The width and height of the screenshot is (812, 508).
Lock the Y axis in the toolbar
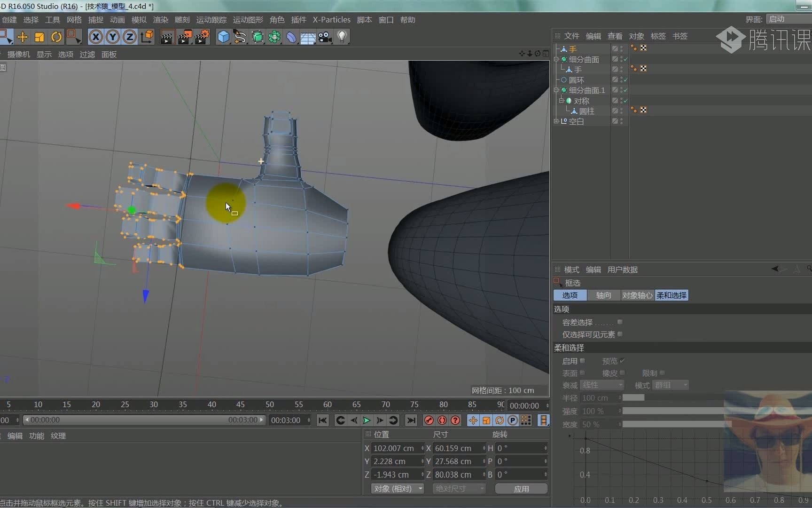pyautogui.click(x=112, y=37)
